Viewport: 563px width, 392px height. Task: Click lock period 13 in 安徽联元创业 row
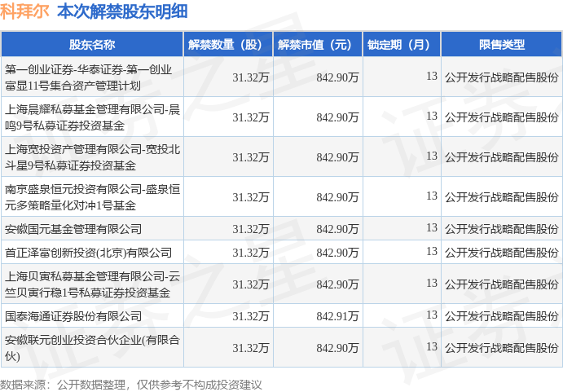432,346
